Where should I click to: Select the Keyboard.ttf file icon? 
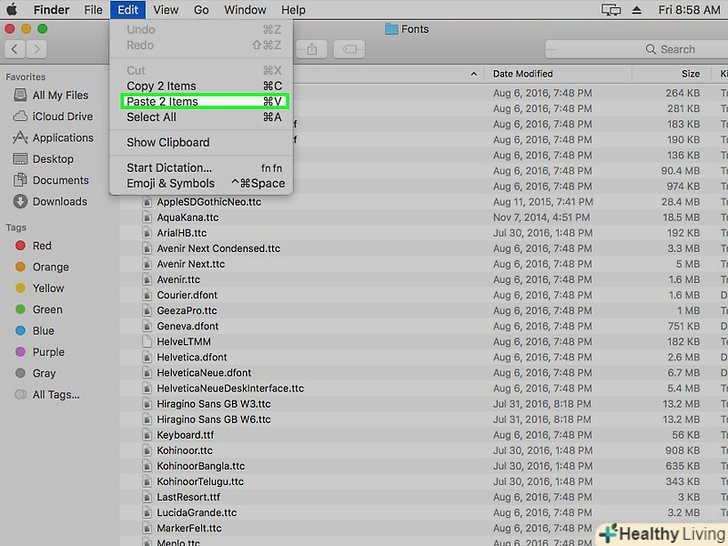click(x=147, y=435)
